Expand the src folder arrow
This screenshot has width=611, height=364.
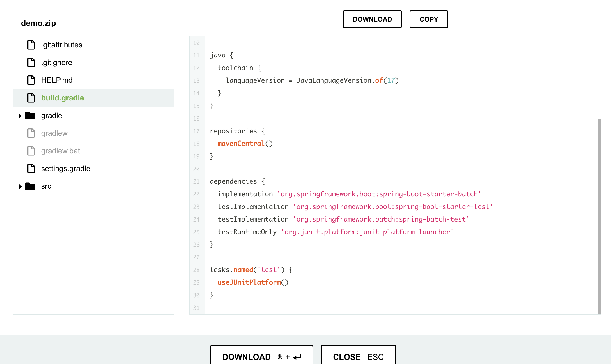click(20, 186)
